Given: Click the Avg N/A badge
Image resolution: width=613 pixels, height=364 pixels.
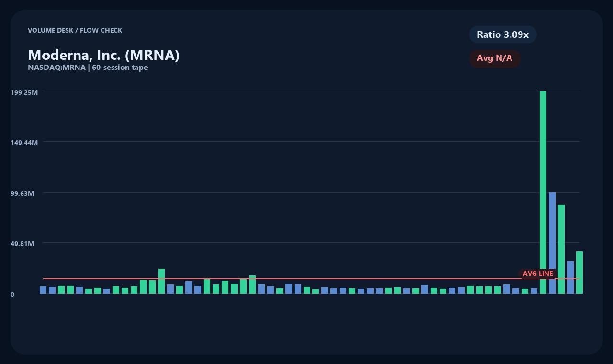Looking at the screenshot, I should [495, 58].
